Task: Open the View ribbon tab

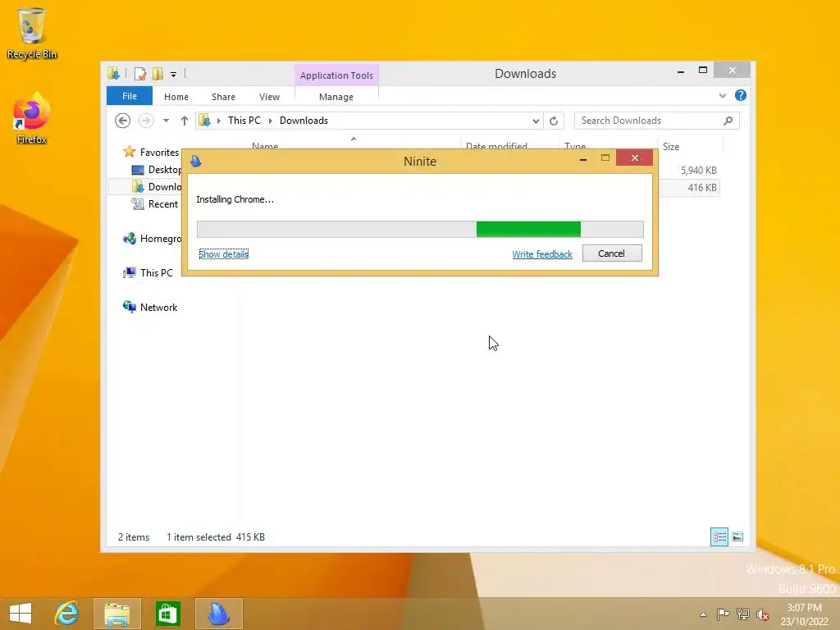Action: coord(269,97)
